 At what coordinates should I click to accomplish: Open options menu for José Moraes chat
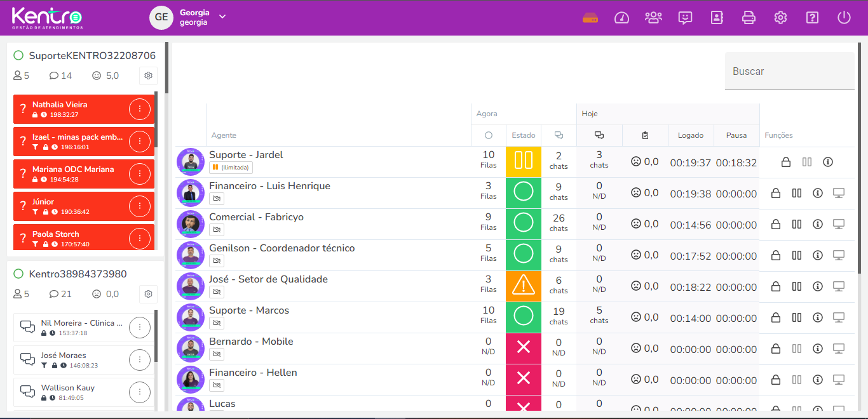point(140,360)
